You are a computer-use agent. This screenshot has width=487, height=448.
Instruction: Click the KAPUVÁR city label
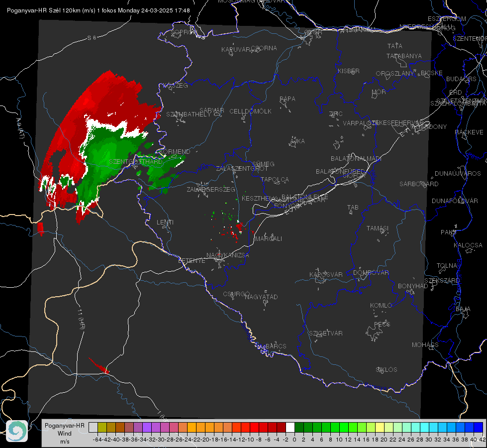236,50
